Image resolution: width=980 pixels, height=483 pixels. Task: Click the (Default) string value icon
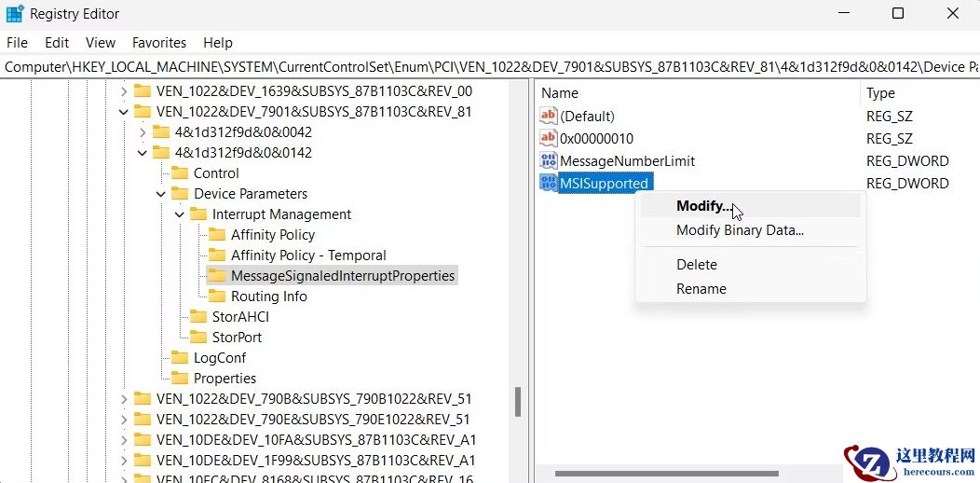point(548,116)
